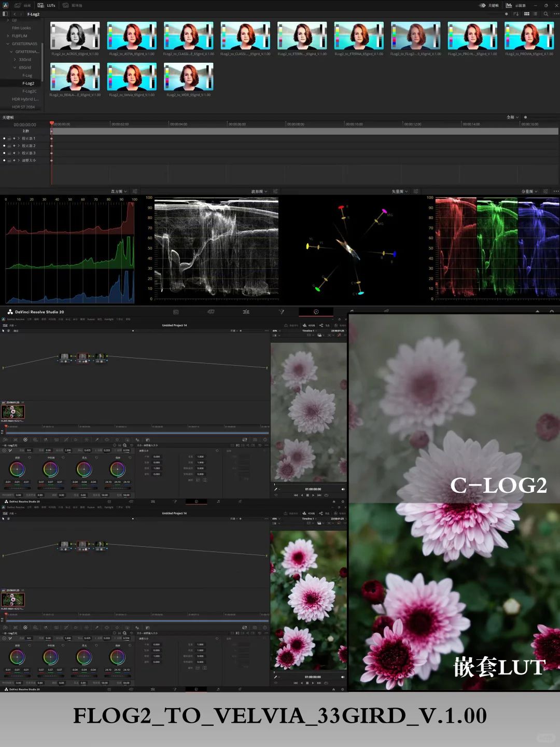Toggle enable dot for 调整大小 row

pos(4,160)
